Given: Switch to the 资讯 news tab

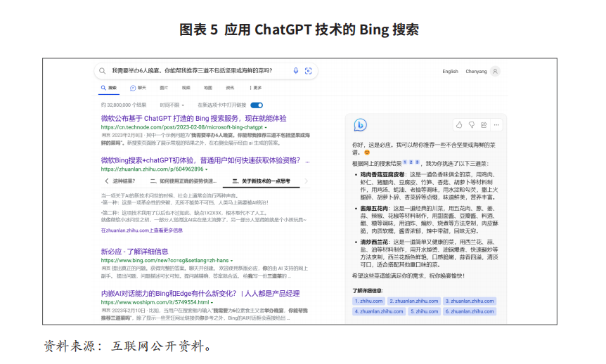Looking at the screenshot, I should [x=230, y=88].
